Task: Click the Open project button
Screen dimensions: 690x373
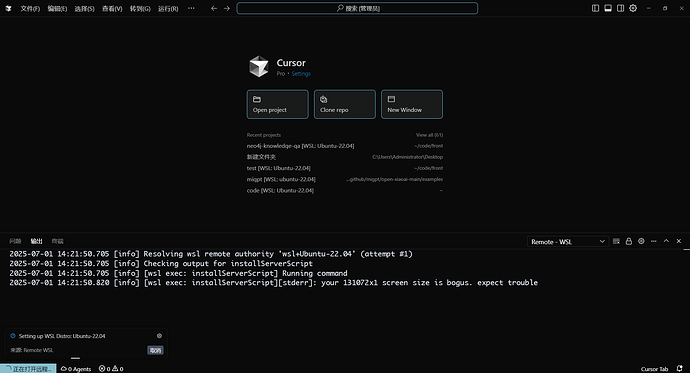Action: [278, 104]
